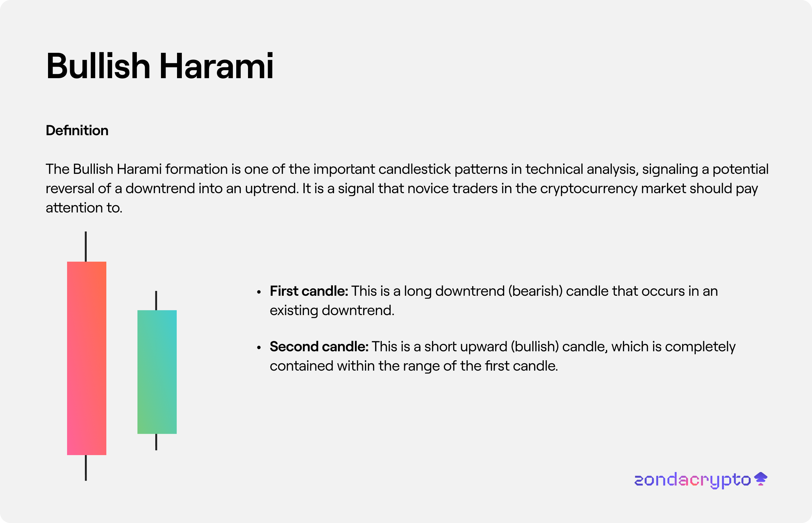Image resolution: width=812 pixels, height=523 pixels.
Task: Click the bold "Second candle:" label
Action: (319, 347)
